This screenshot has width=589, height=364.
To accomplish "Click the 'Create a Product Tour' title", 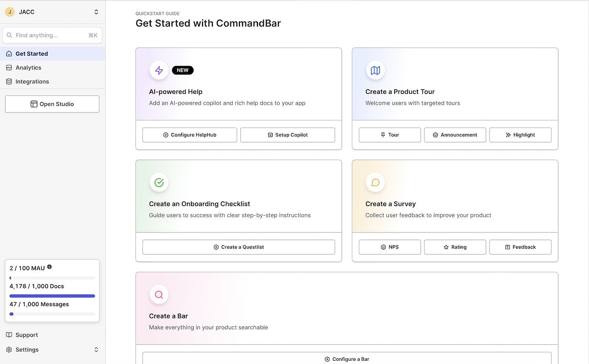I will click(x=400, y=92).
